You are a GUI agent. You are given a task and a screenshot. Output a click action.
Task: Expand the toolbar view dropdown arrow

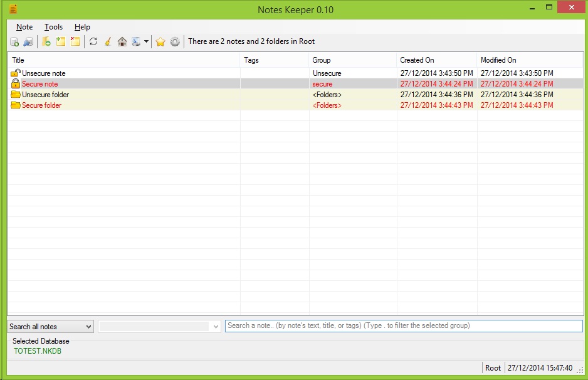tap(146, 42)
